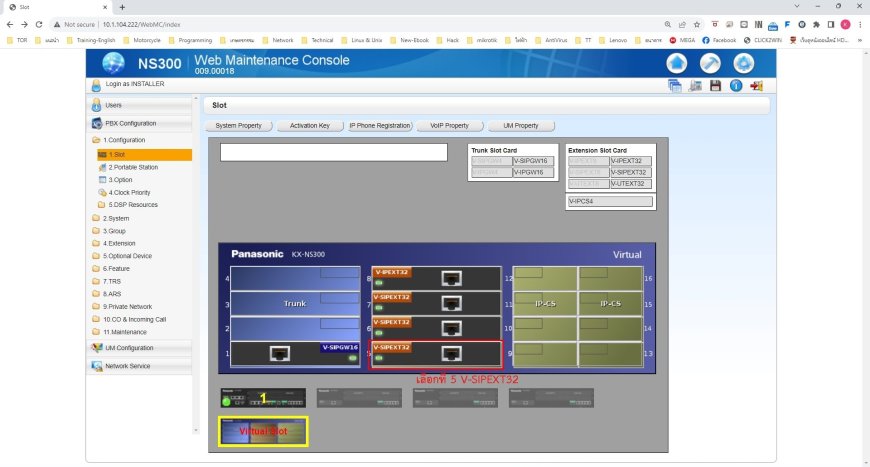Go back in the browser
Image resolution: width=870 pixels, height=467 pixels.
pyautogui.click(x=9, y=24)
